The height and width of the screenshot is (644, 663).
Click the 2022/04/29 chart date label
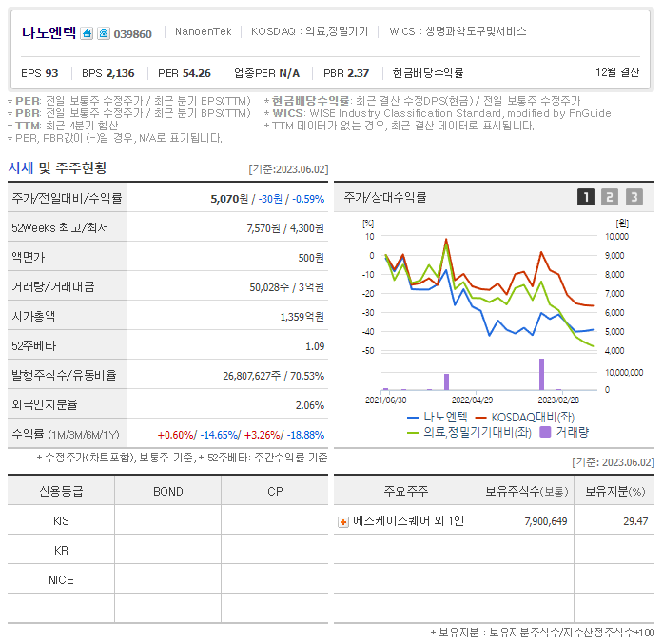[472, 400]
